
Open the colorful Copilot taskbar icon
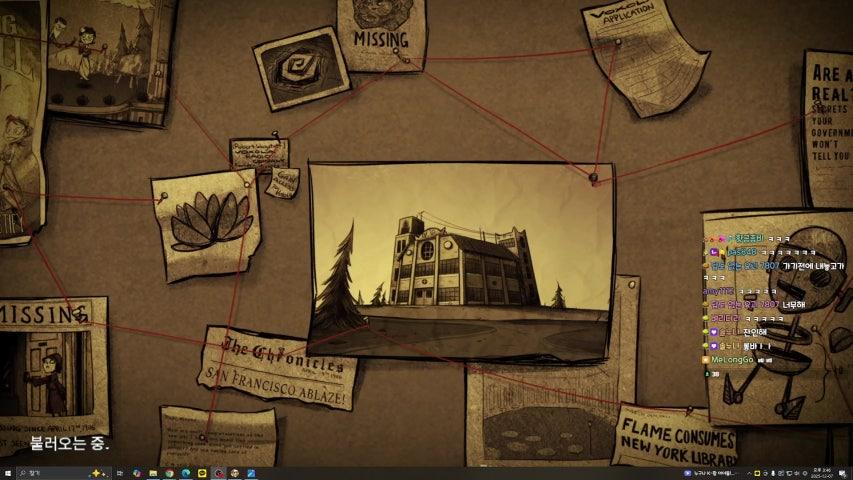pyautogui.click(x=137, y=473)
